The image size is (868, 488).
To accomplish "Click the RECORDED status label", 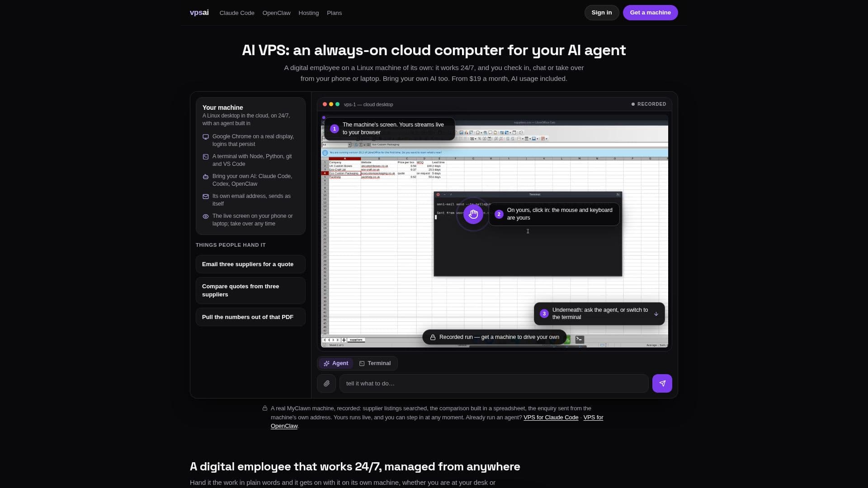I will point(649,104).
